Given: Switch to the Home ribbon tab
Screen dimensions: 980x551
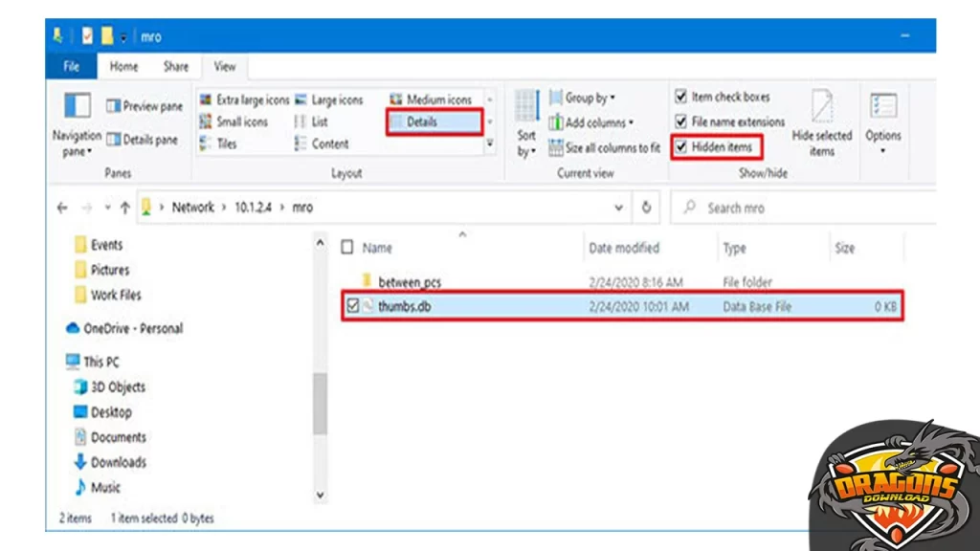Looking at the screenshot, I should [124, 67].
